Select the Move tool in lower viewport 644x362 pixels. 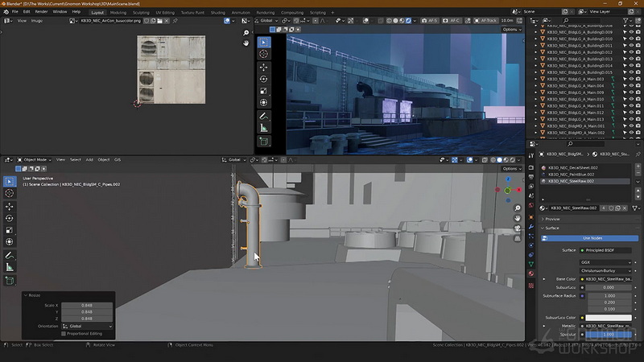10,207
